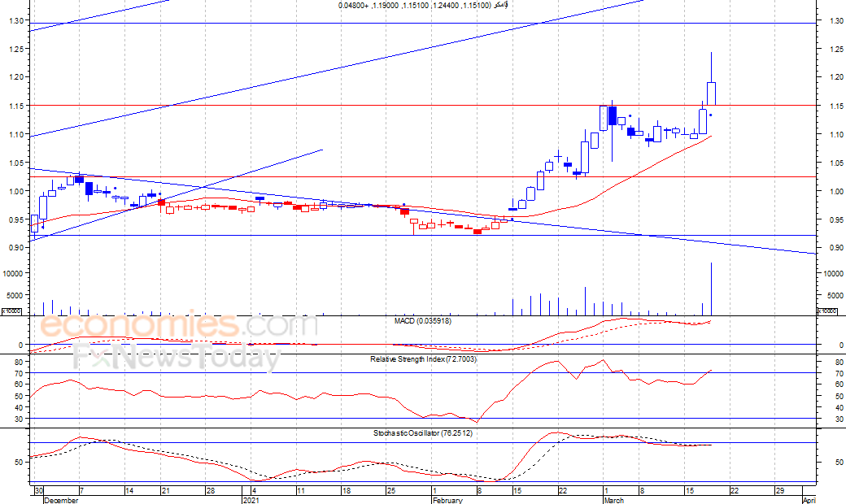Select the March label on date axis
The height and width of the screenshot is (504, 846).
coord(614,500)
